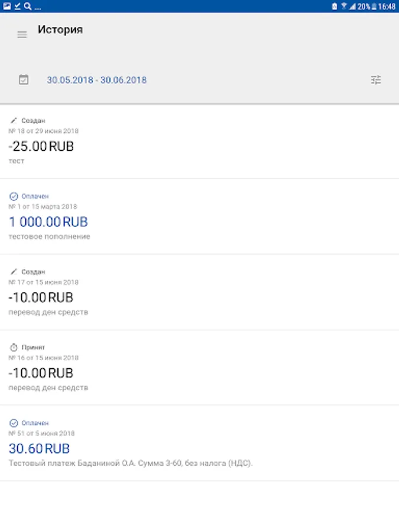Open the -25.00 RUB transaction
Screen dimensions: 399x532
point(41,147)
